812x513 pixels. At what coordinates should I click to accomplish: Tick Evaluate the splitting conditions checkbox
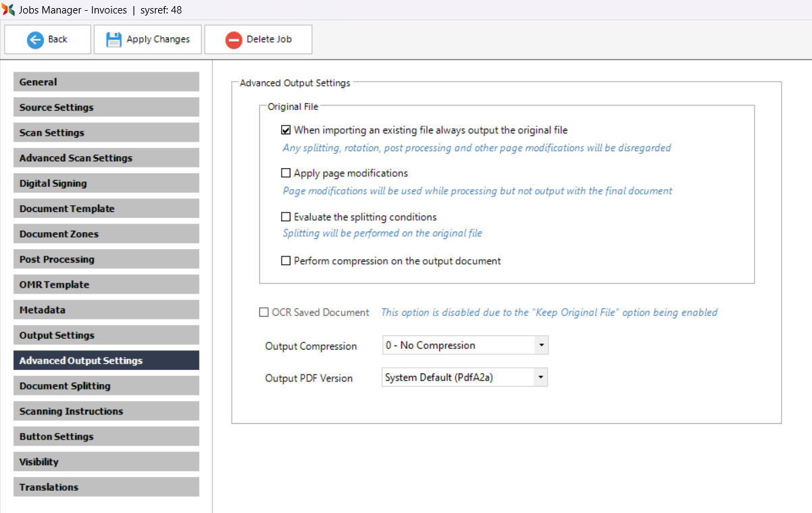click(x=286, y=217)
